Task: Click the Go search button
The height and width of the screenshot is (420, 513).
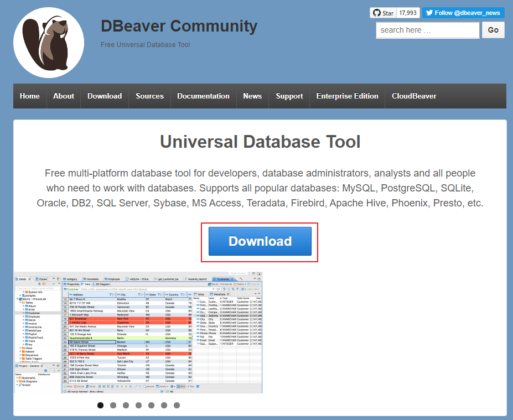Action: [493, 30]
